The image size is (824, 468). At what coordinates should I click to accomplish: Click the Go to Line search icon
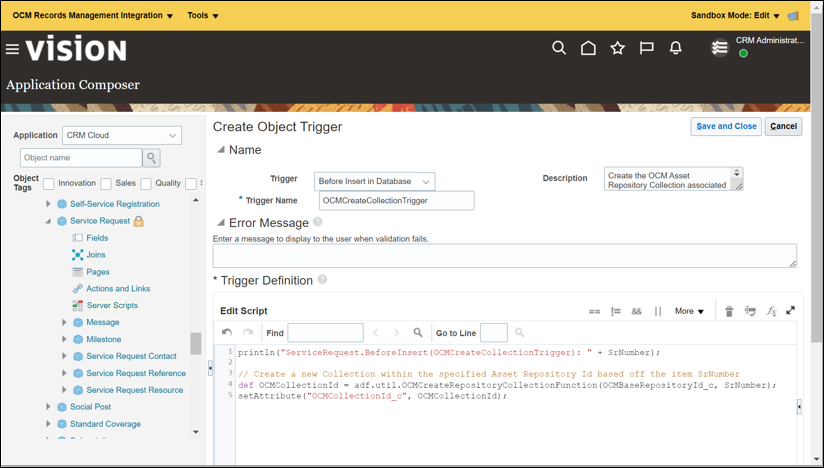click(519, 332)
